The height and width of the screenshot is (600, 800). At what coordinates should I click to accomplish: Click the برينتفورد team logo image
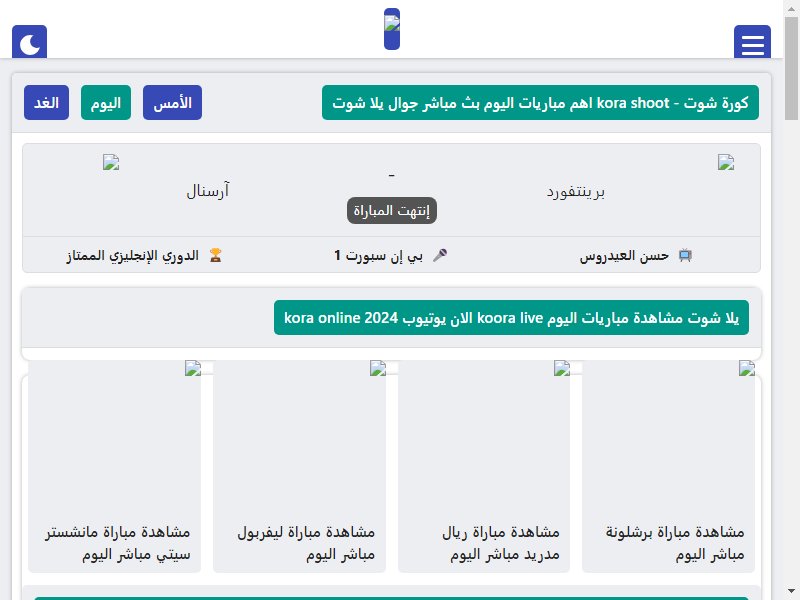[x=726, y=162]
